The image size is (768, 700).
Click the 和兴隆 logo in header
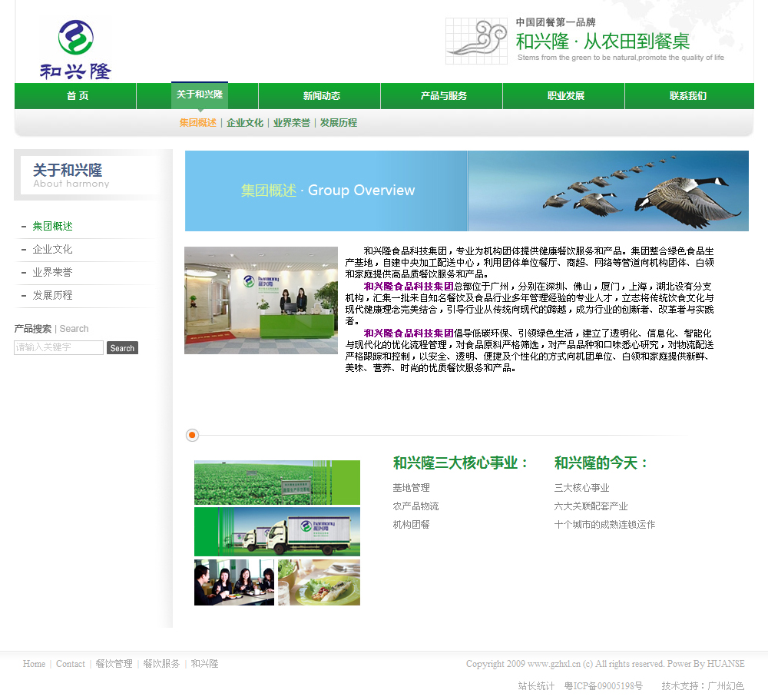point(75,50)
